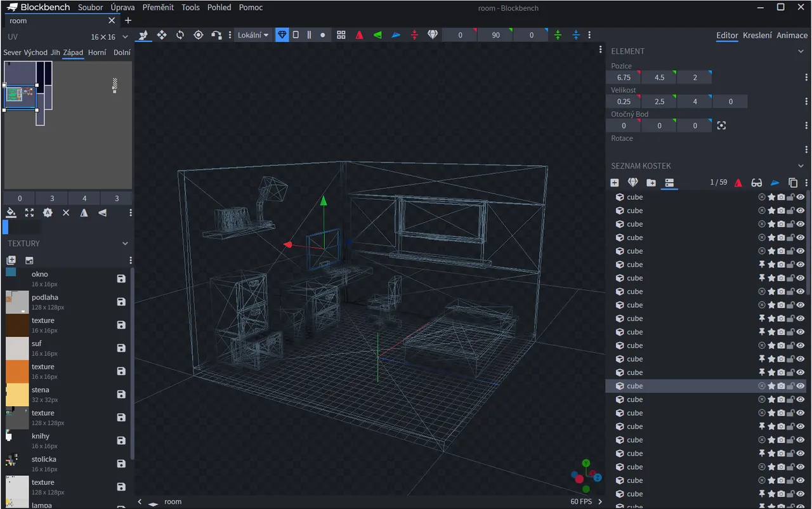Click the white gem icon in main toolbar
This screenshot has width=812, height=509.
pyautogui.click(x=433, y=35)
